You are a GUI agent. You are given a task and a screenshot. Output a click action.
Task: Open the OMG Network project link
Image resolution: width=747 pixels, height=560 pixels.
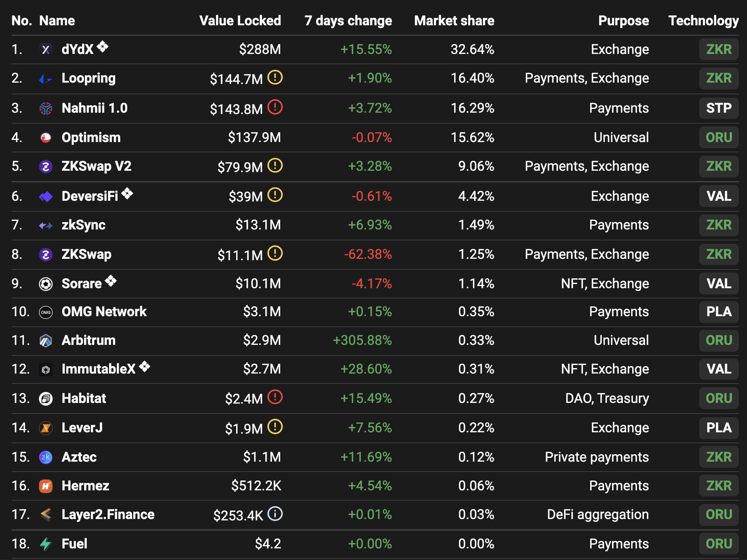point(104,312)
